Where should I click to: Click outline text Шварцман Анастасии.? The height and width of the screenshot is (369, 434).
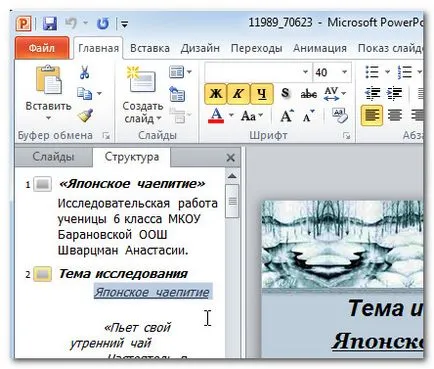(123, 250)
